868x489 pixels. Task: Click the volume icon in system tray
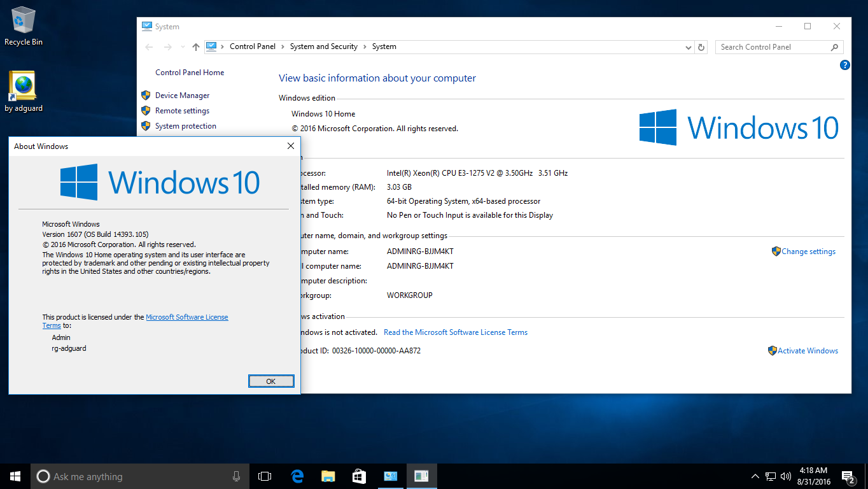[786, 476]
